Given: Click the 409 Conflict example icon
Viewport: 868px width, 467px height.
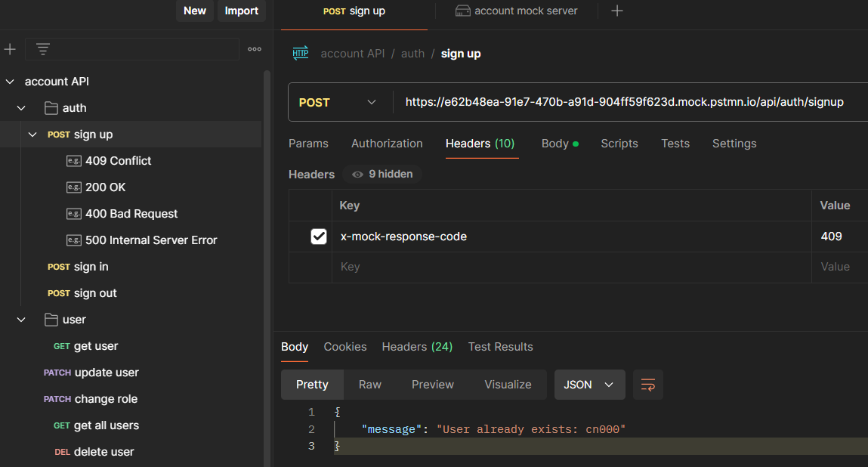Looking at the screenshot, I should 73,161.
